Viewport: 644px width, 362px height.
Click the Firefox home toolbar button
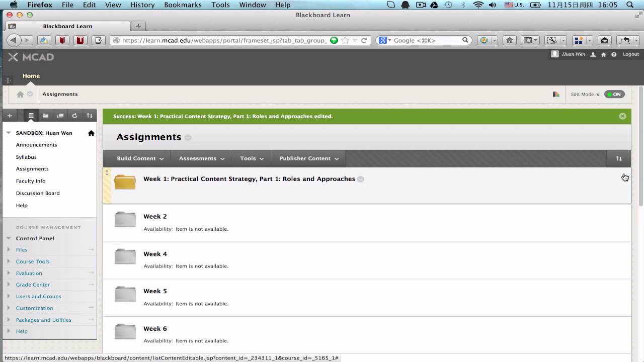(x=510, y=40)
